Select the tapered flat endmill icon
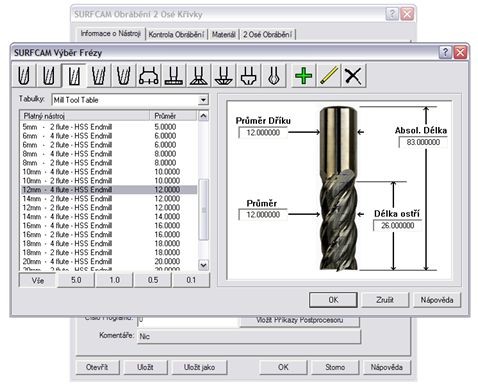This screenshot has height=386, width=478. click(99, 76)
